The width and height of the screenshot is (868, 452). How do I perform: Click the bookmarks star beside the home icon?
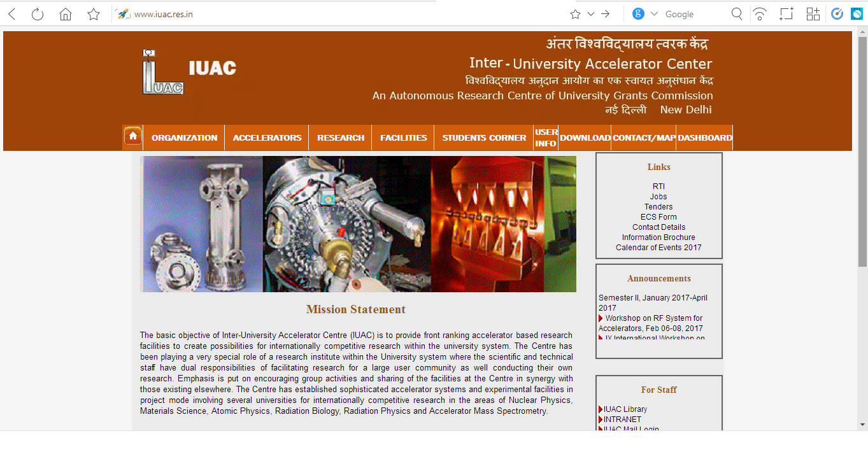pos(94,14)
